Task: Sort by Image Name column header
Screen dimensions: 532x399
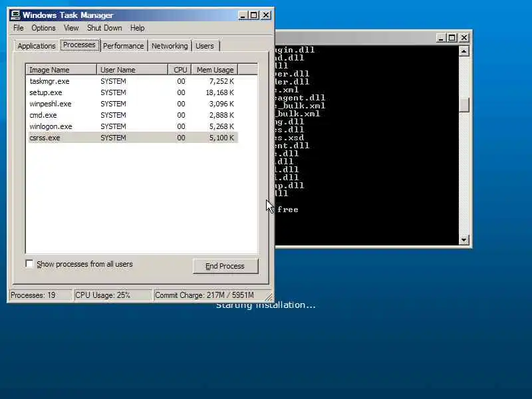Action: point(61,70)
